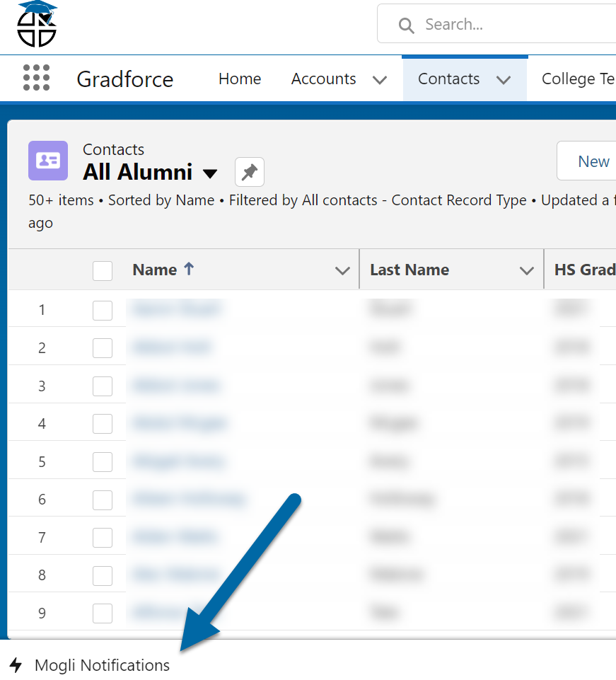The width and height of the screenshot is (616, 680).
Task: Open the College Te… tab
Action: [579, 79]
